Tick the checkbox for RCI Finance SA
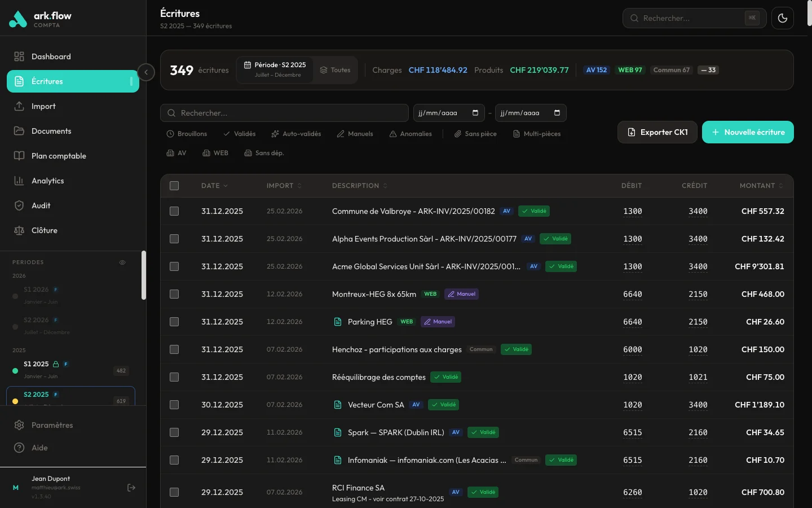The height and width of the screenshot is (508, 812). click(x=174, y=492)
